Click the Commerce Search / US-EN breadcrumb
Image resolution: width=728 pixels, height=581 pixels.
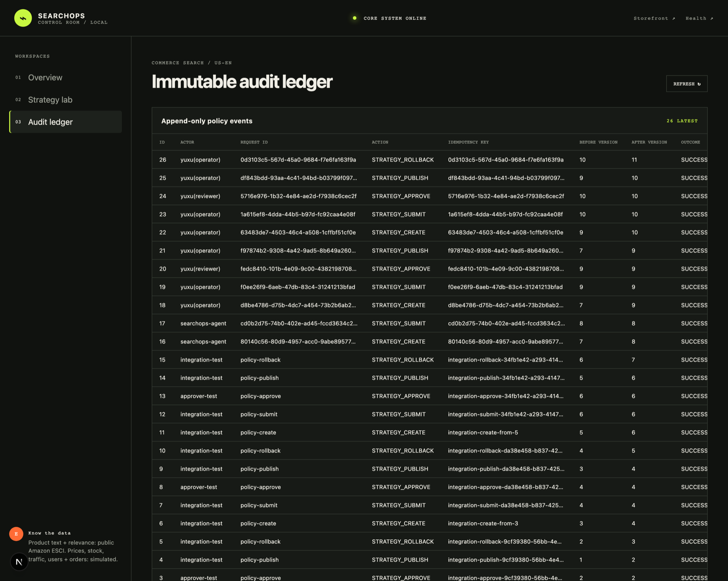pos(192,63)
